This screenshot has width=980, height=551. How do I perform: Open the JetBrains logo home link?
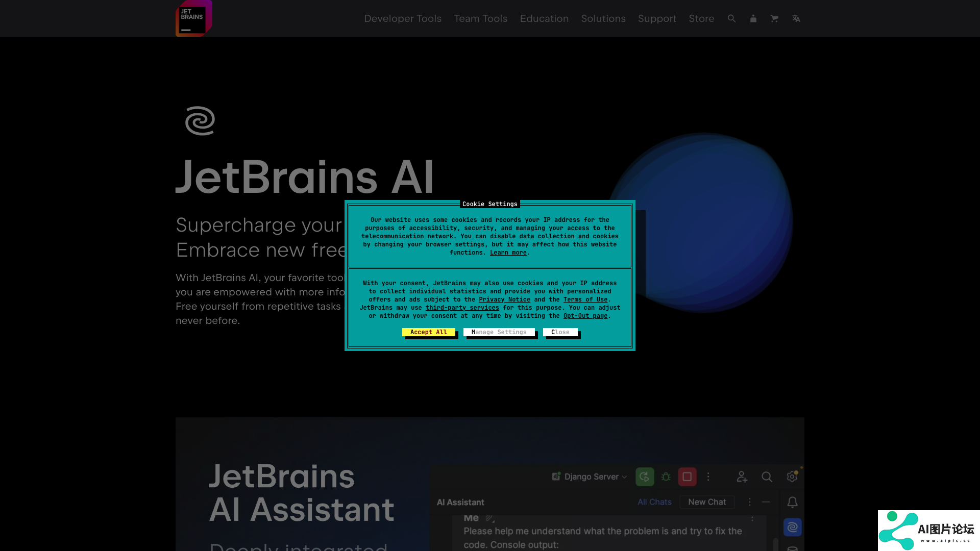point(194,18)
